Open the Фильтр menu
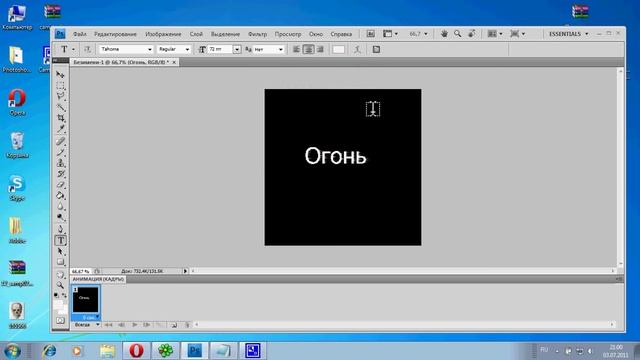The height and width of the screenshot is (360, 640). (257, 34)
